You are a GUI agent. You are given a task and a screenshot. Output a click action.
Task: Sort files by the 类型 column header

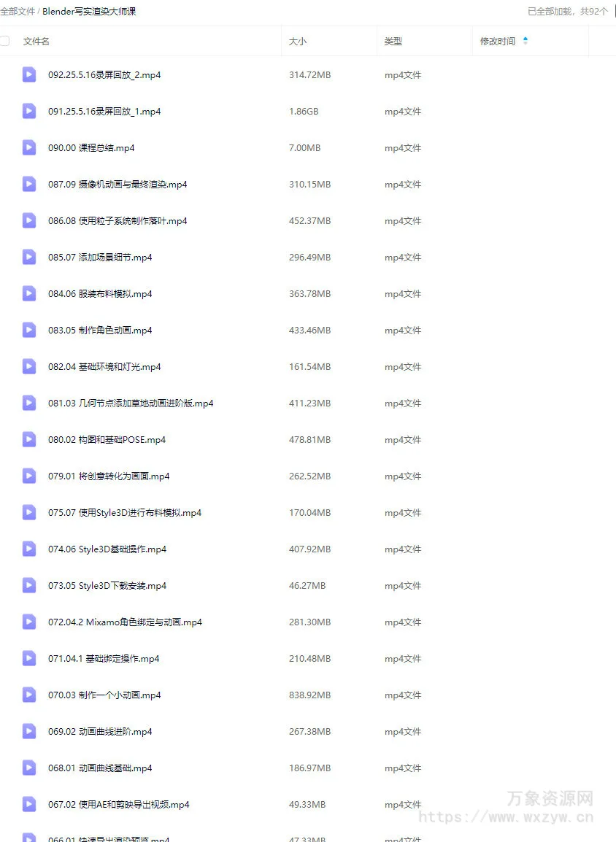393,42
